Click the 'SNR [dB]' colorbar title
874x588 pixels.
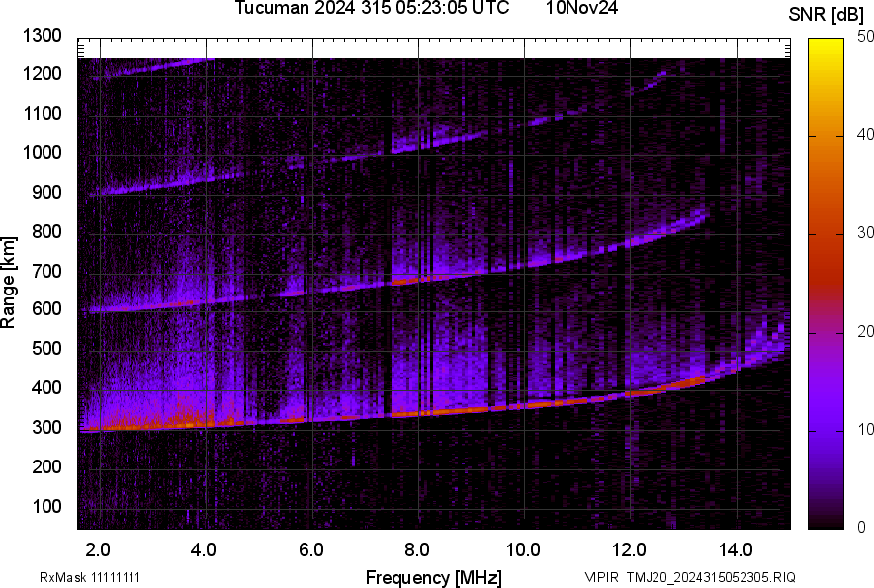point(827,15)
